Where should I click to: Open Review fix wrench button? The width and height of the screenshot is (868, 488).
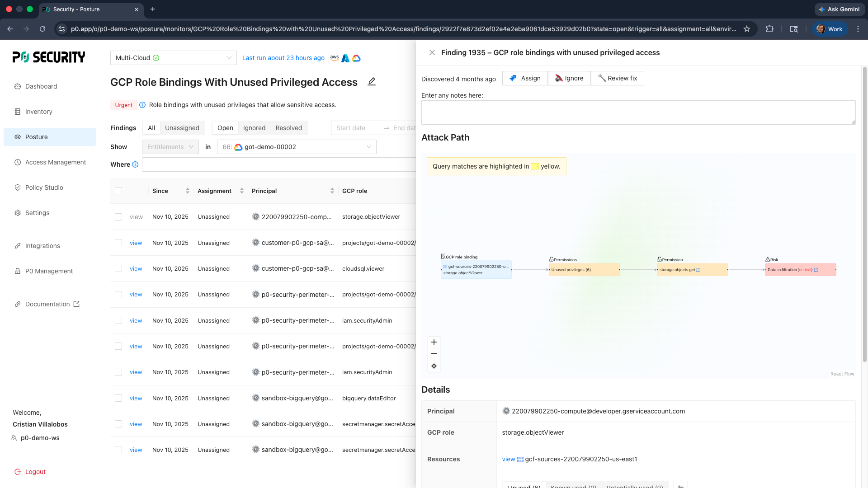618,78
